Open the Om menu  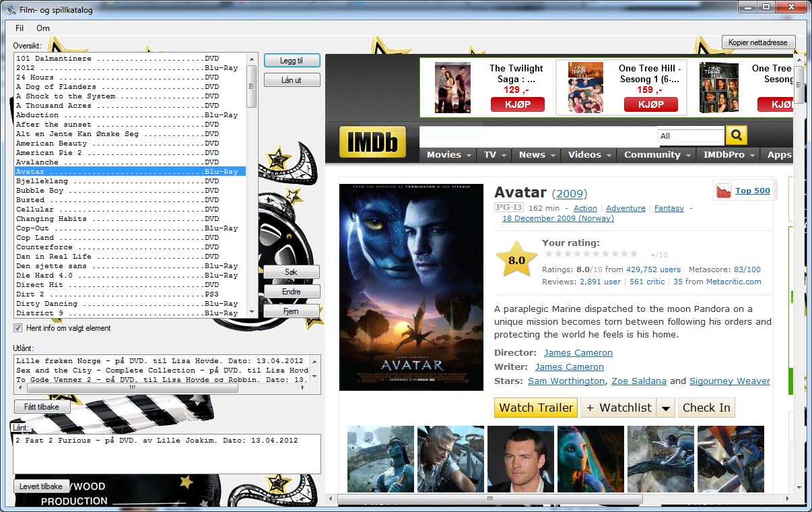pyautogui.click(x=43, y=28)
